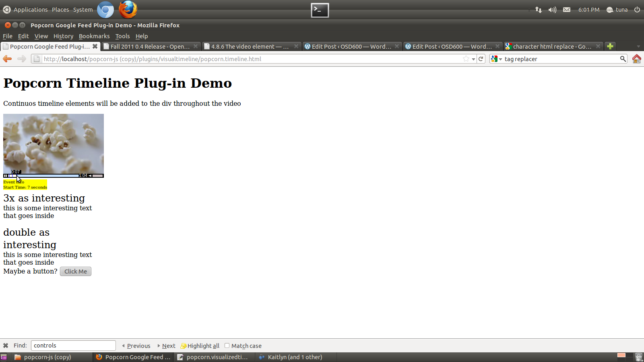
Task: Switch to second 'Edit Post ‹ OSD600' tab
Action: pos(452,46)
